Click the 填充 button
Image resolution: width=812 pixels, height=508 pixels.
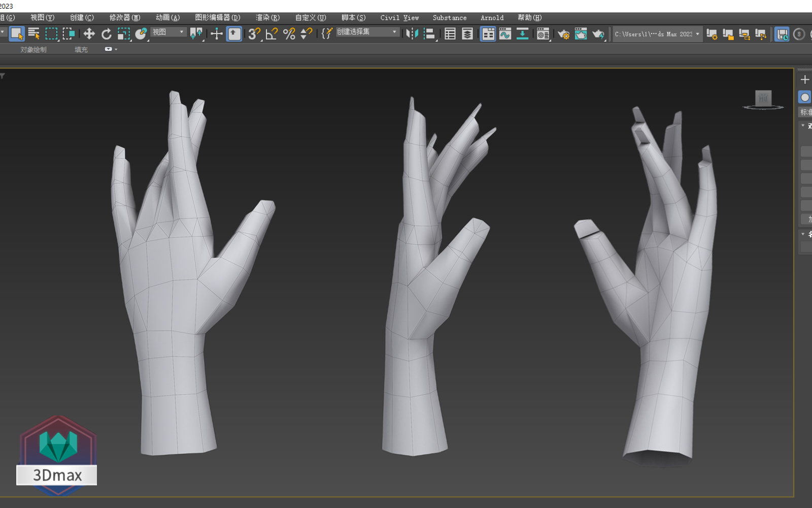pyautogui.click(x=81, y=49)
